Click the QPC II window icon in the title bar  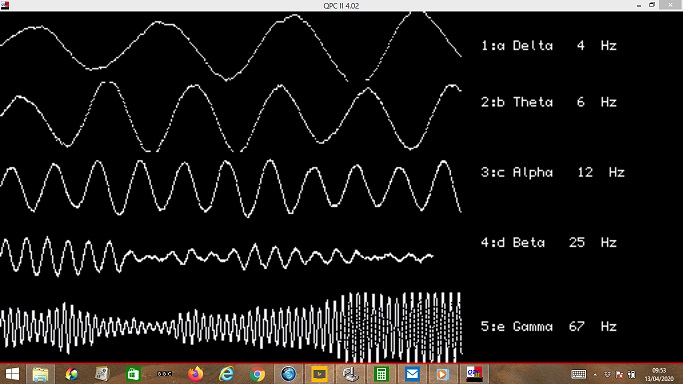[5, 5]
